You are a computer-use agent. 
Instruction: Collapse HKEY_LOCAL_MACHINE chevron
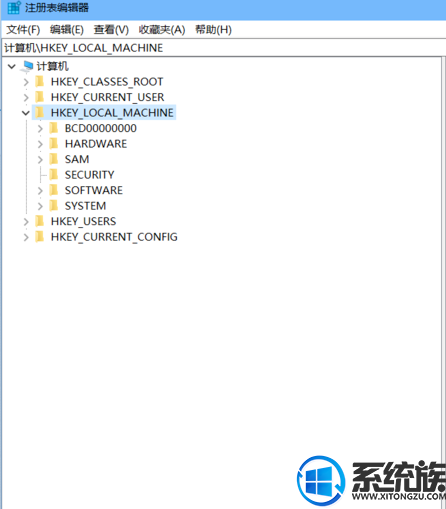(x=26, y=113)
